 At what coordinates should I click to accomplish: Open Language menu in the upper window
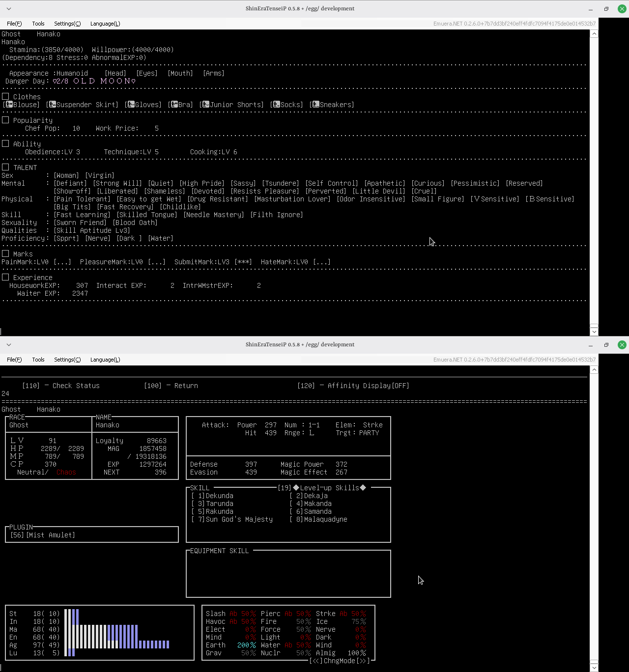tap(105, 24)
